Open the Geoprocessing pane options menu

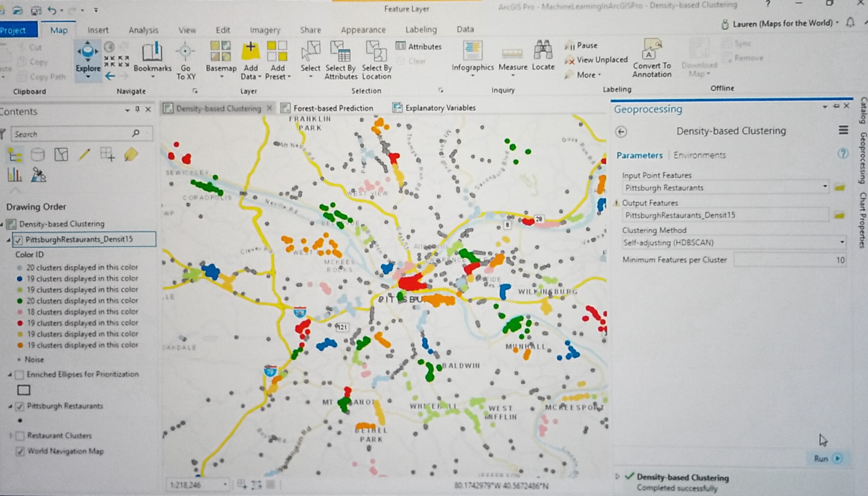tap(843, 130)
